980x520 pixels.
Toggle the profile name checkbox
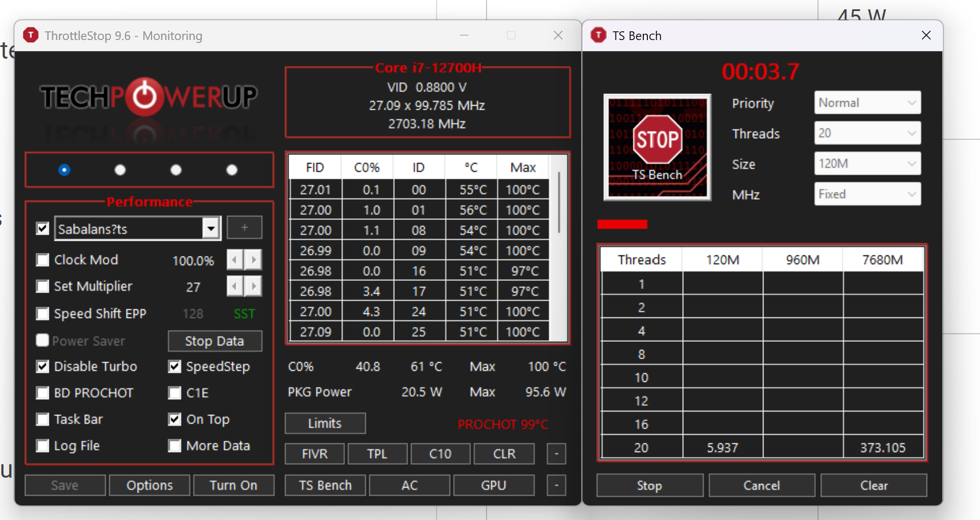42,228
